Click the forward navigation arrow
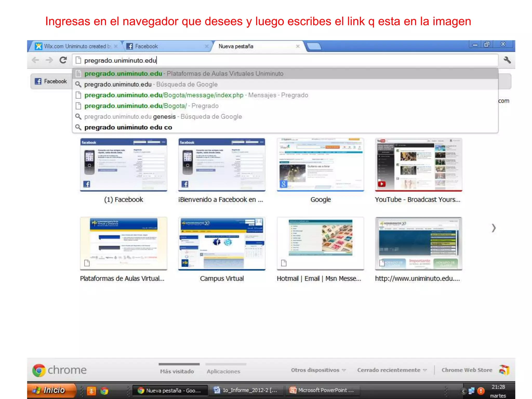The height and width of the screenshot is (399, 532). tap(49, 60)
